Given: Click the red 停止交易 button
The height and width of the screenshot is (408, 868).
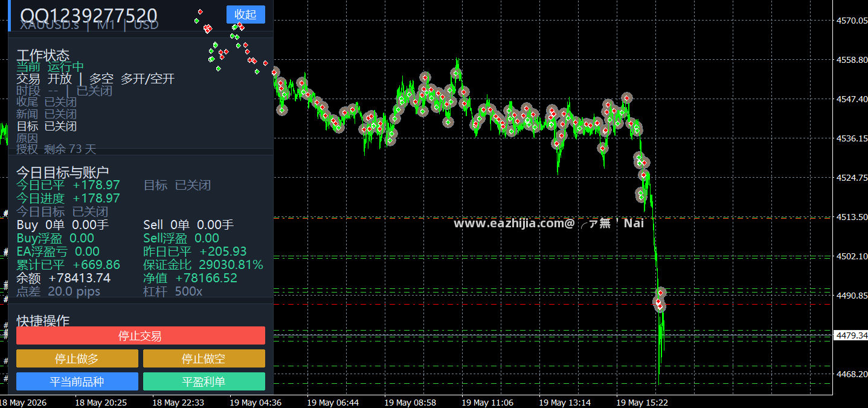Looking at the screenshot, I should pyautogui.click(x=140, y=335).
